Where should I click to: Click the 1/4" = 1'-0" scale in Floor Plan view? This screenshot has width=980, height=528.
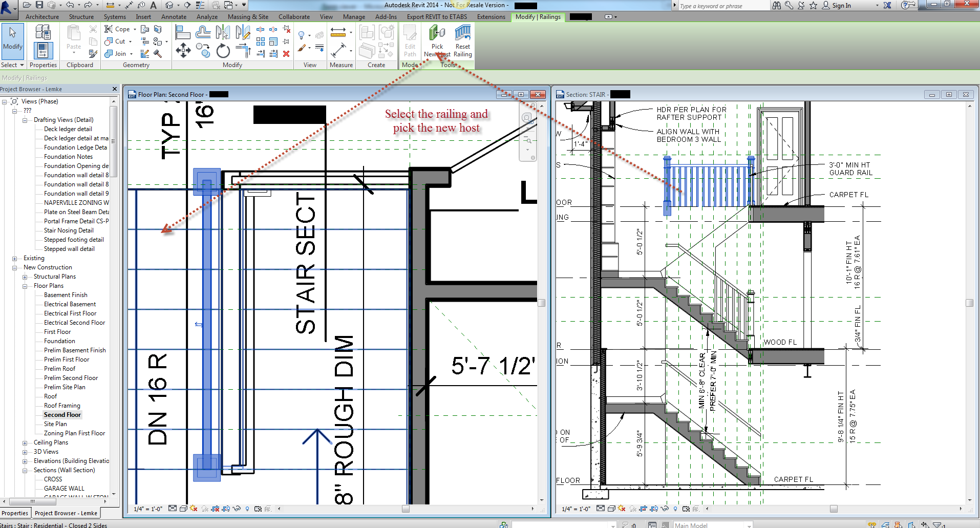148,509
